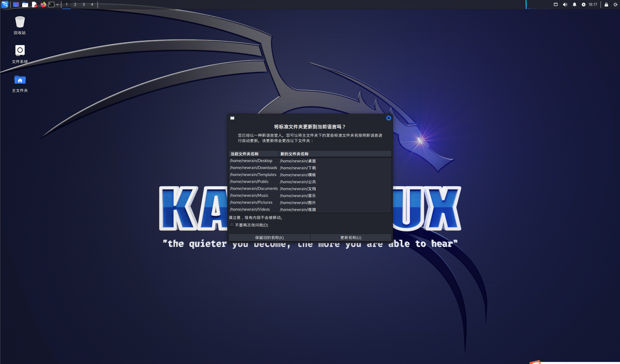Select the /home/newrain/Videos row

[310, 209]
